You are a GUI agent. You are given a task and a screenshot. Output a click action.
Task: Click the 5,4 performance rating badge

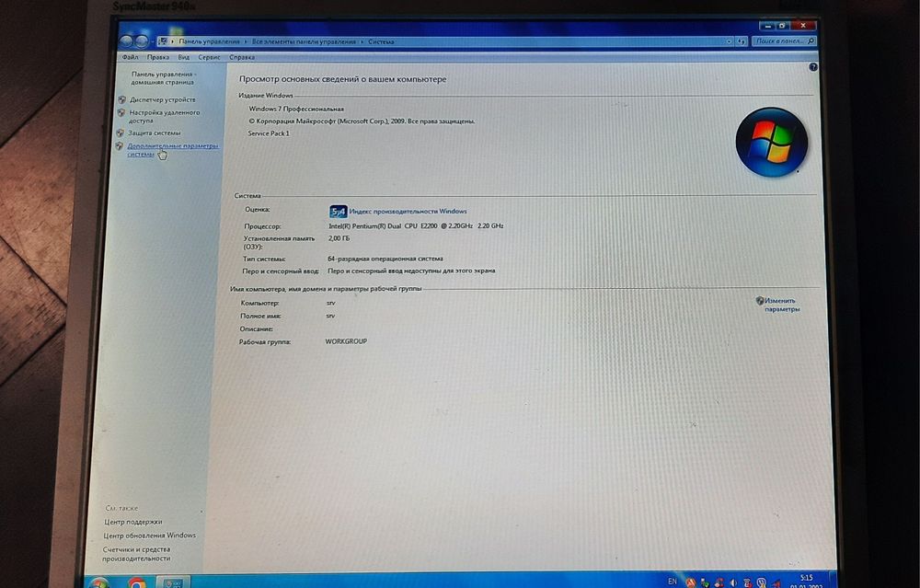[339, 212]
